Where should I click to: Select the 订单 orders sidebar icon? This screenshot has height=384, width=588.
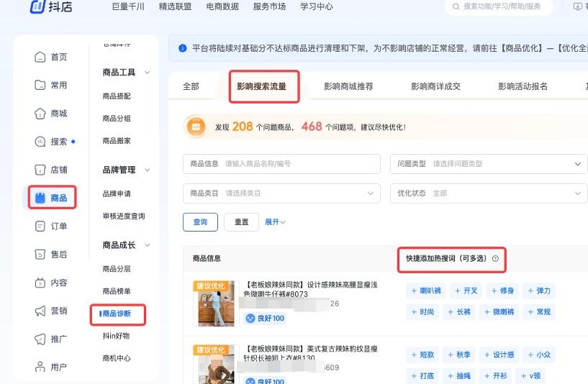coord(40,226)
